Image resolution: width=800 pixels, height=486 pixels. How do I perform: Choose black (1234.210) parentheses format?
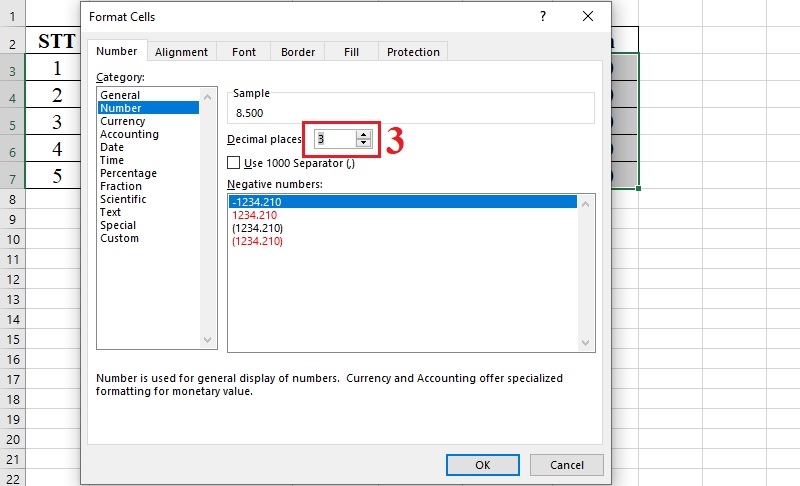click(x=403, y=228)
